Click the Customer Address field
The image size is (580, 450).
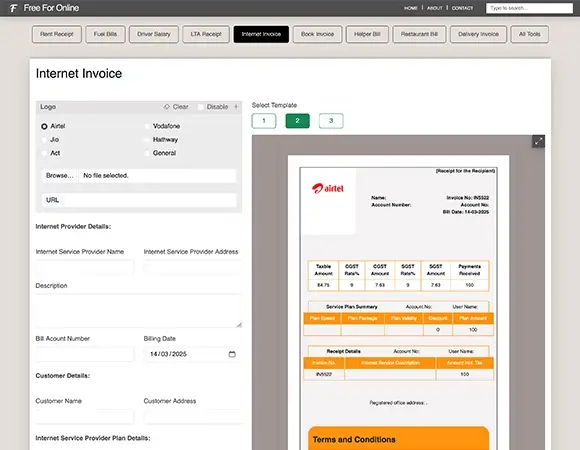[193, 417]
